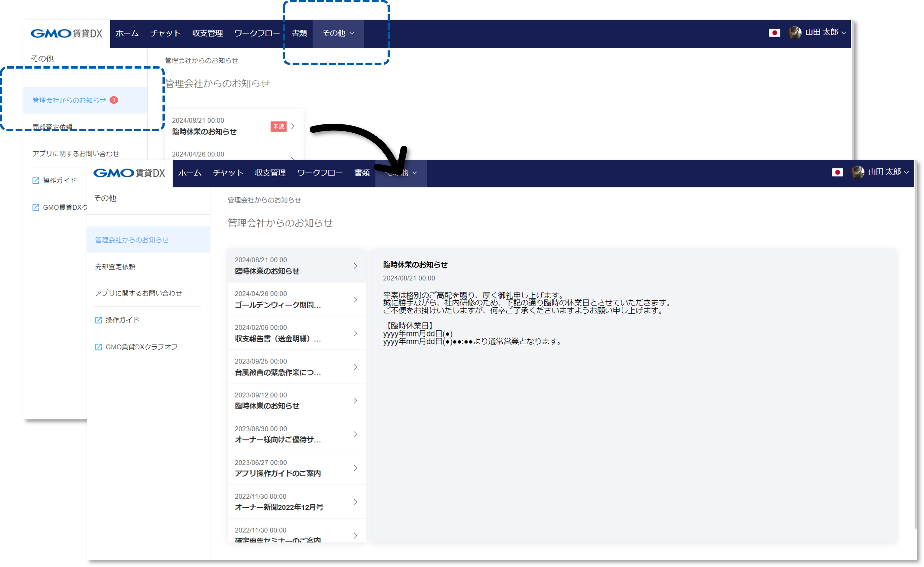Image resolution: width=924 pixels, height=567 pixels.
Task: Click the external-link icon beside GMO賃貸DXクラブオフ
Action: point(98,347)
